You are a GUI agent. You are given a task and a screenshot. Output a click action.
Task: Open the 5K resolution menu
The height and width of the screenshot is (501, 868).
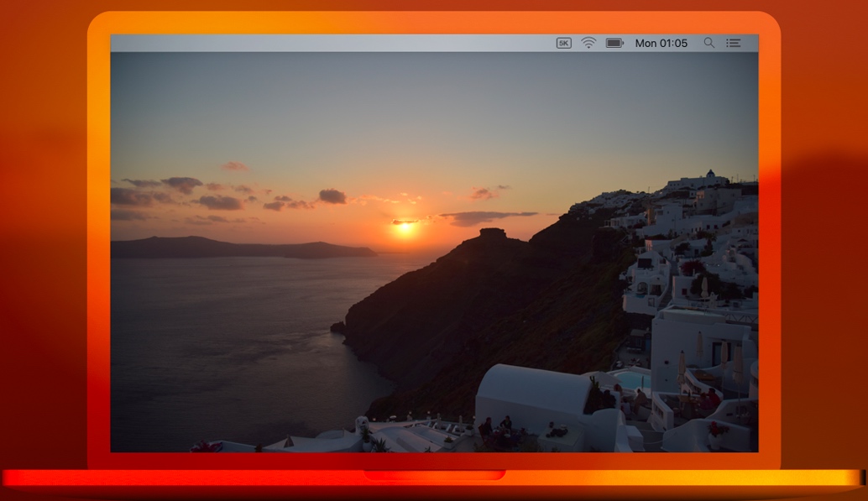tap(562, 43)
